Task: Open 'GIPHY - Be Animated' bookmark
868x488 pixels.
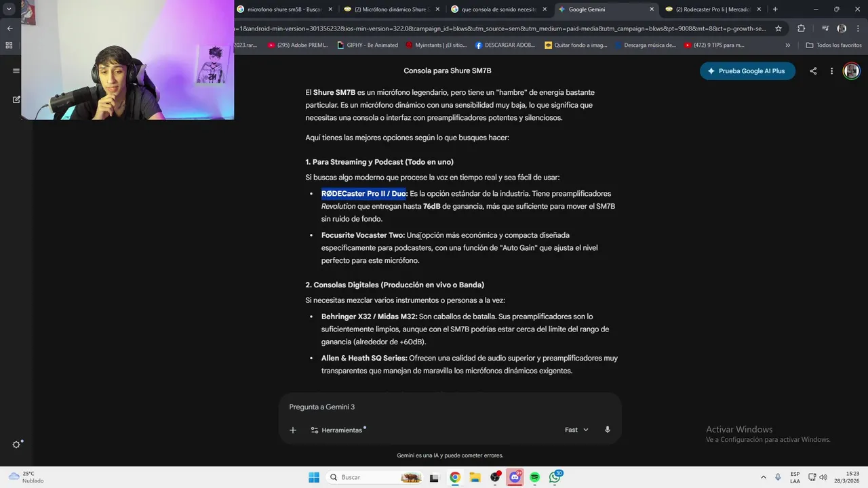Action: [x=368, y=45]
